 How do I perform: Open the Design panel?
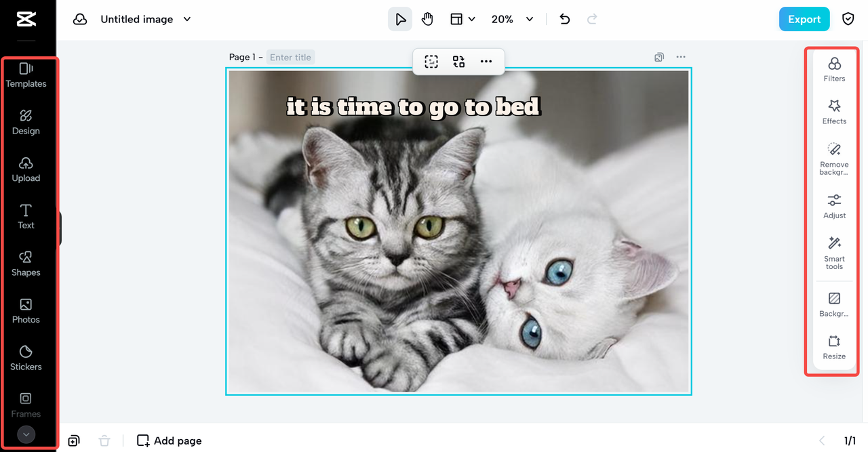pyautogui.click(x=26, y=122)
